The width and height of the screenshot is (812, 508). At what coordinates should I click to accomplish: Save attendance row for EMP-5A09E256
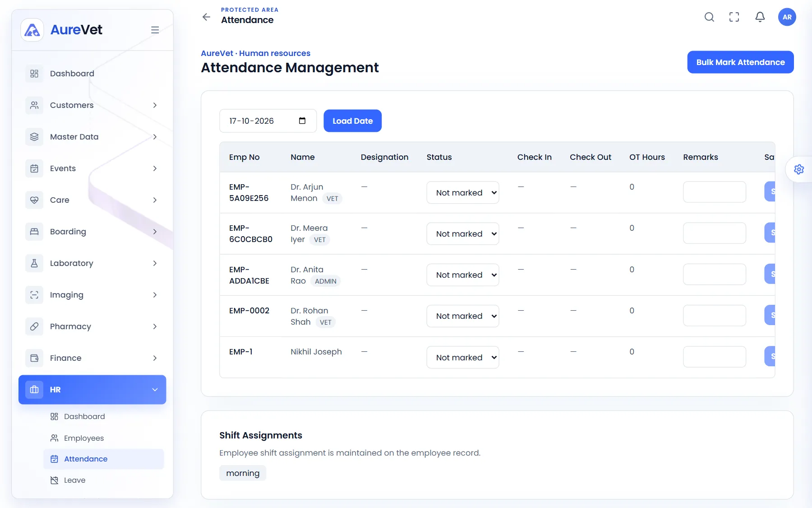point(770,191)
